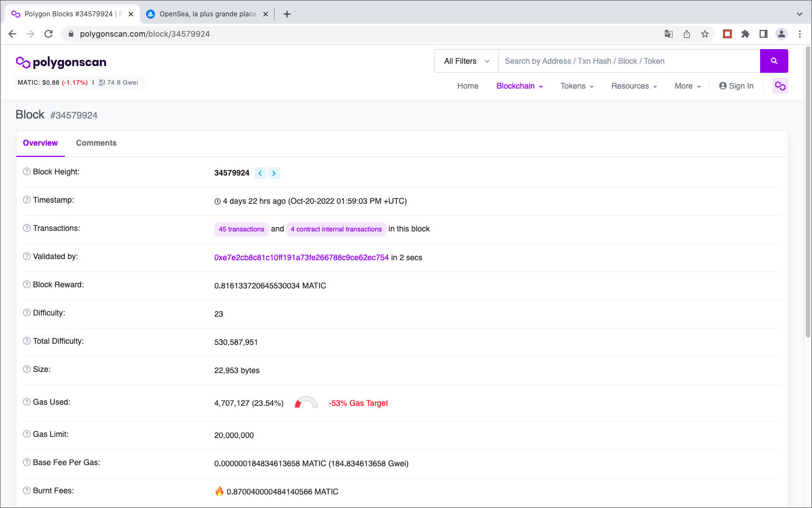Screen dimensions: 812x508
Task: Go to next block arrow
Action: 274,173
